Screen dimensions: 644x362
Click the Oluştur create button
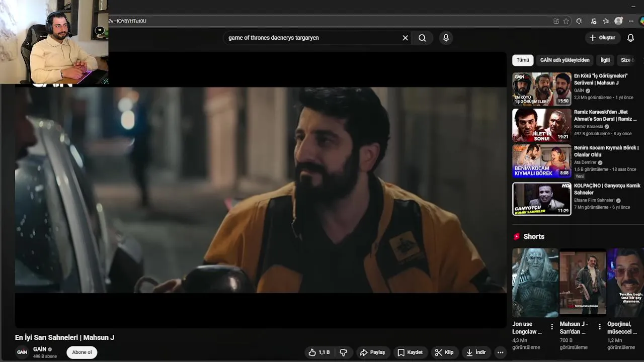[602, 38]
